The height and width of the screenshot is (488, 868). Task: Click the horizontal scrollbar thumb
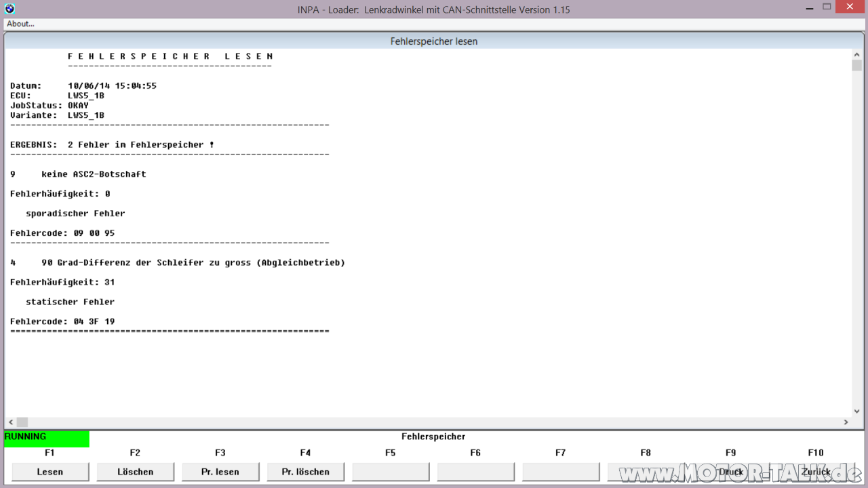tap(22, 422)
